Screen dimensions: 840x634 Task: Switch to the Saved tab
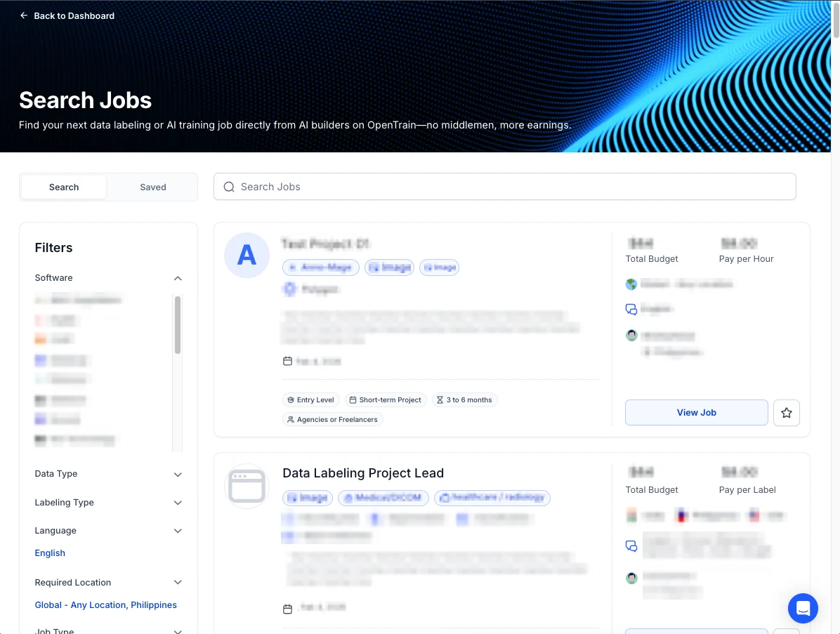click(152, 187)
